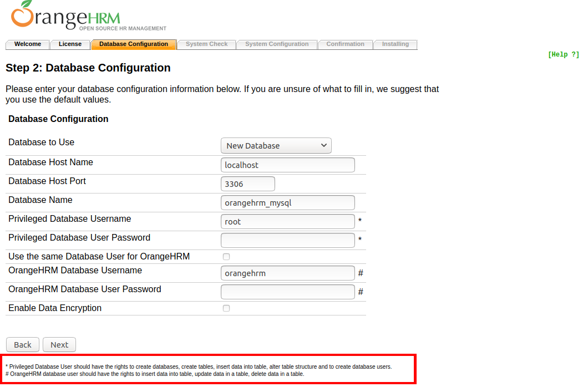Open the System Configuration tab
This screenshot has width=588, height=387.
[x=277, y=44]
